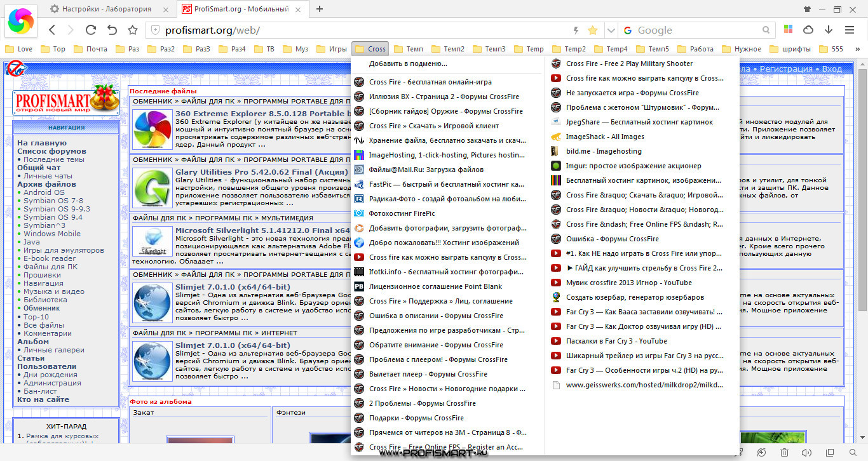
Task: Open Пасхалки в Far Cry 3 - YouTube bookmark
Action: pyautogui.click(x=642, y=341)
